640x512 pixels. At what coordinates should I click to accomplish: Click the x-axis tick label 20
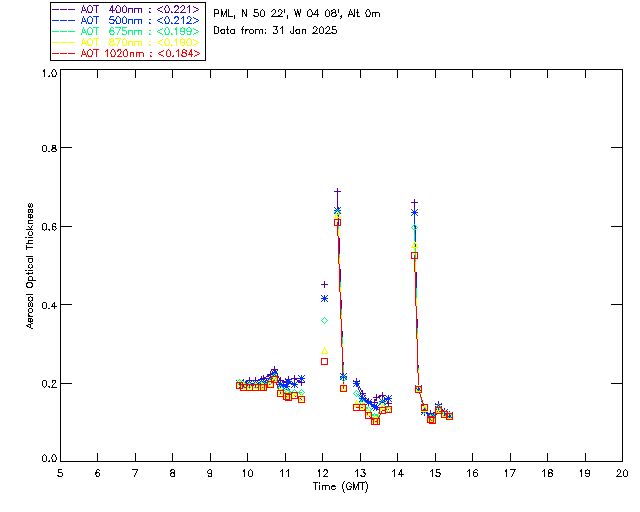[622, 473]
